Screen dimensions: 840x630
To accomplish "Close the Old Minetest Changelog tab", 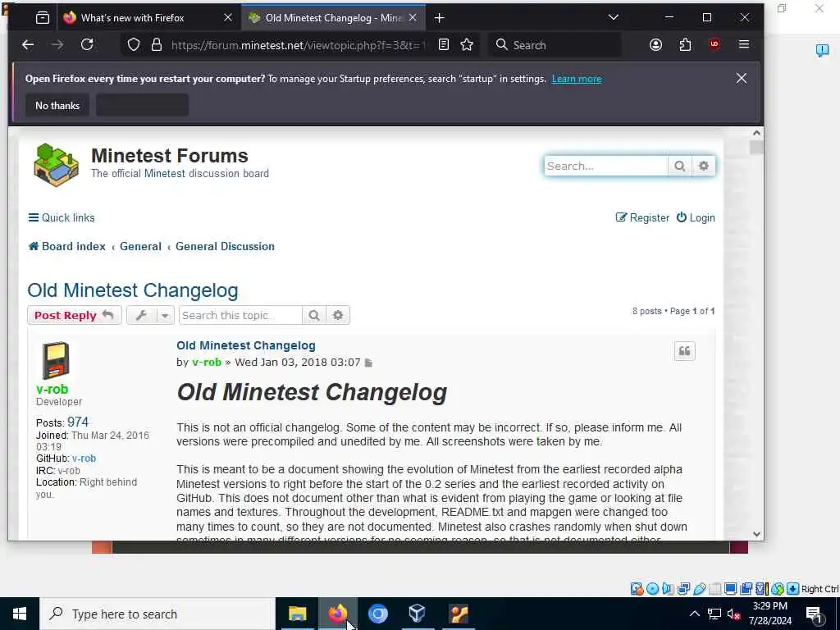I will point(413,18).
